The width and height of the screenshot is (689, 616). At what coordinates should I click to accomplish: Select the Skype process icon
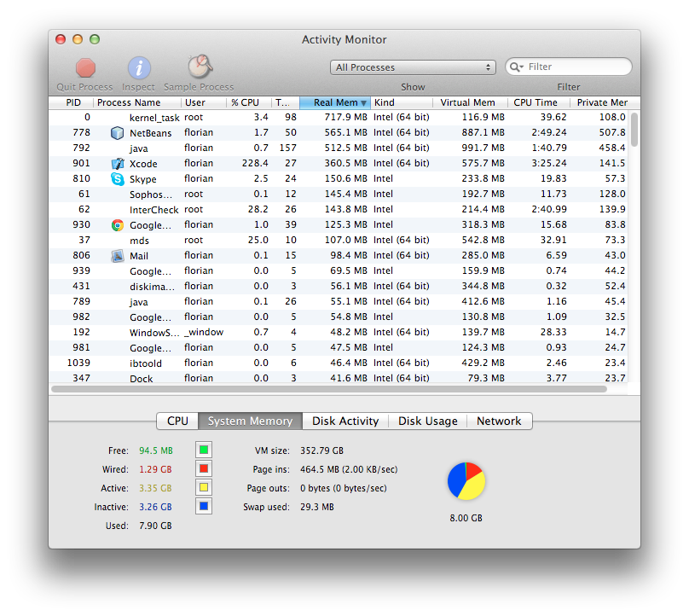[118, 179]
